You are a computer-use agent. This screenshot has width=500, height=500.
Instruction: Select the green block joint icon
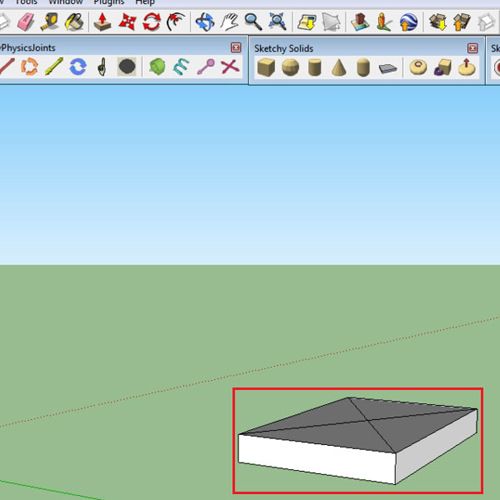pyautogui.click(x=157, y=66)
